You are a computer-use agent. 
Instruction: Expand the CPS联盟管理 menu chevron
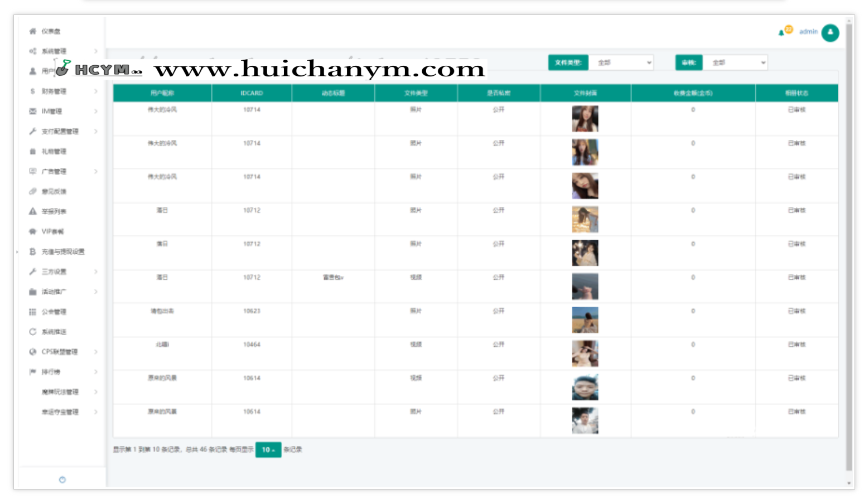(x=96, y=352)
